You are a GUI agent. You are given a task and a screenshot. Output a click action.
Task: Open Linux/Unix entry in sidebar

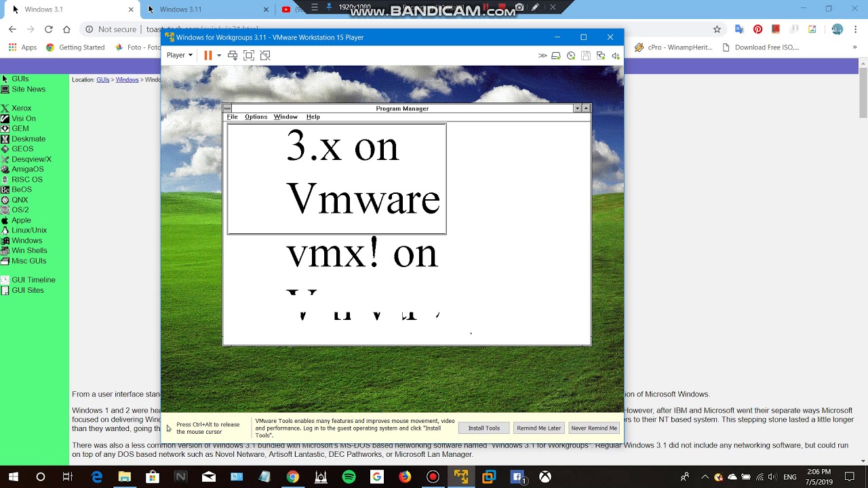tap(28, 230)
